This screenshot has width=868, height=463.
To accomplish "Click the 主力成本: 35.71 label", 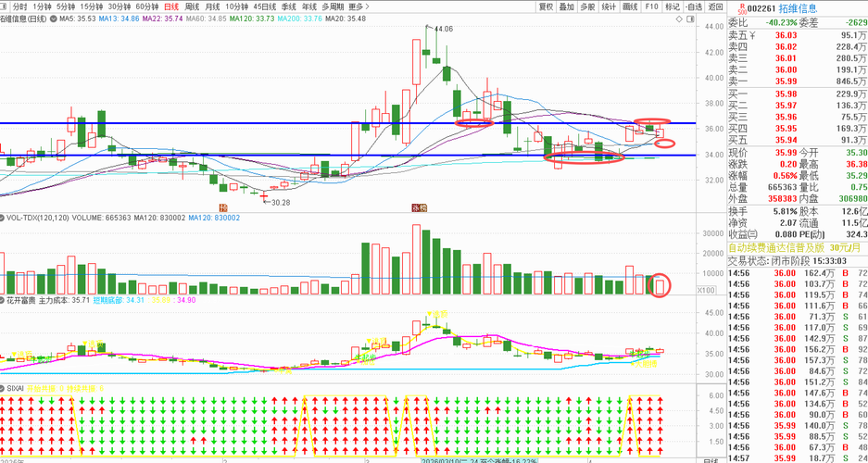I will pyautogui.click(x=64, y=300).
